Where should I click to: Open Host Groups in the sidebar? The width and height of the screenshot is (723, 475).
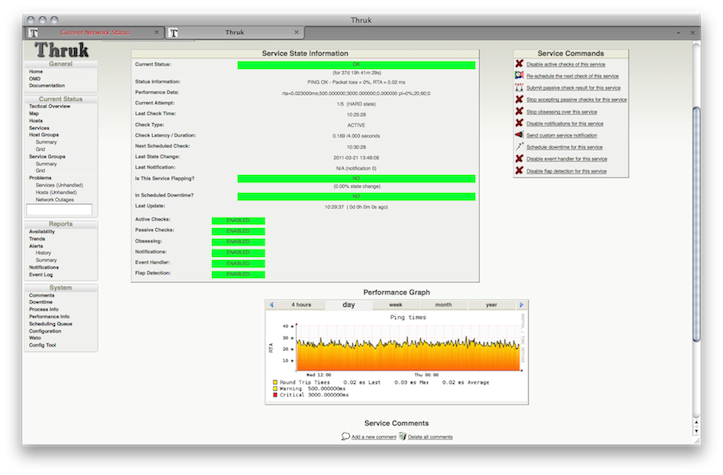point(44,135)
